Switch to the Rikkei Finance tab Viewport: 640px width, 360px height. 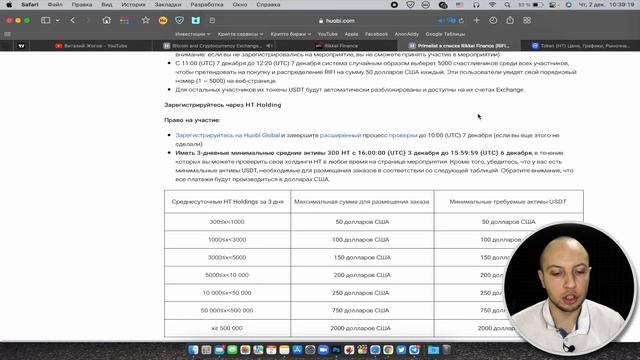click(336, 46)
